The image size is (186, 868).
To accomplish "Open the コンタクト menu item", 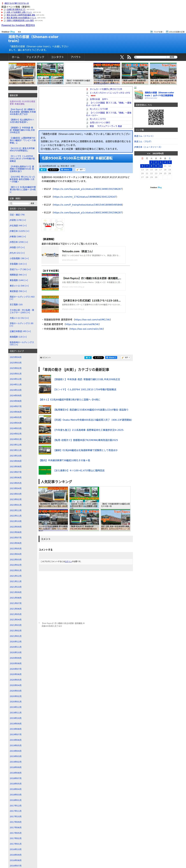I will tap(57, 57).
